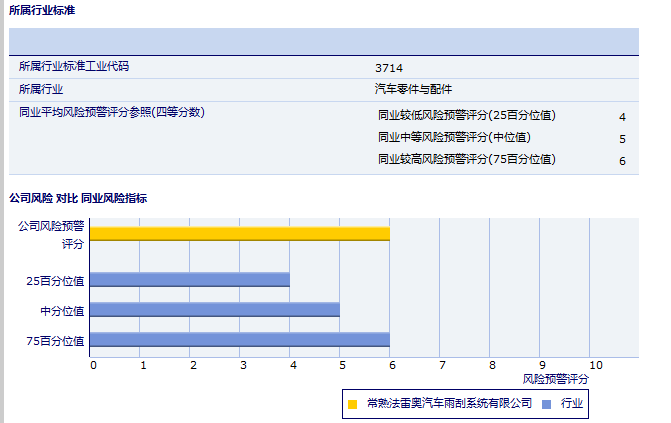Click legend label 常熟法雷奥汽车雨刮系统有限公司
Screen dimensions: 671x423
(449, 403)
